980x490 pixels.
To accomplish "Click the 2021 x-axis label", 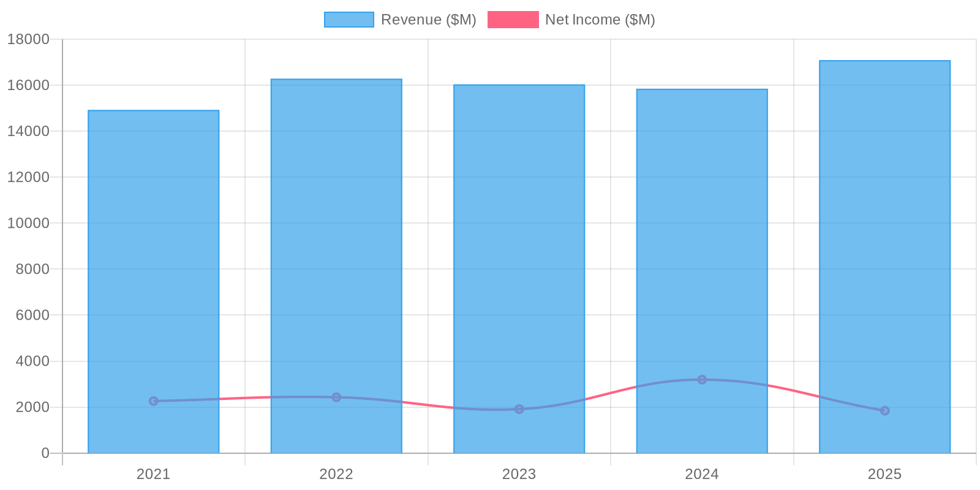I will pos(153,474).
